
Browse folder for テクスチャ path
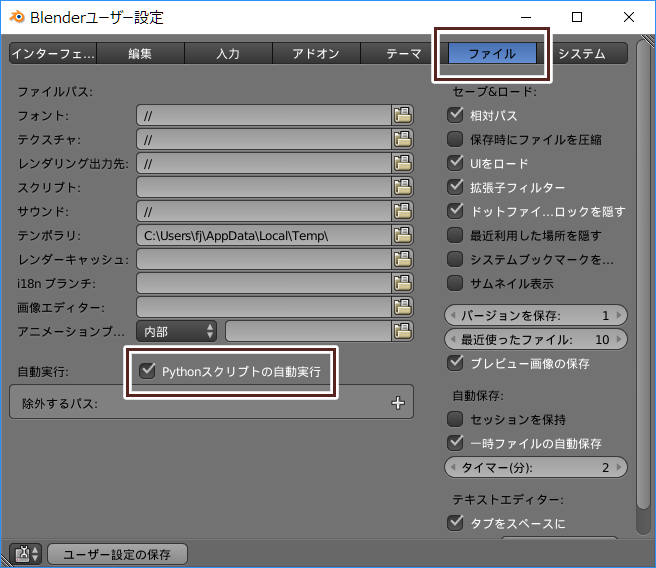click(403, 139)
